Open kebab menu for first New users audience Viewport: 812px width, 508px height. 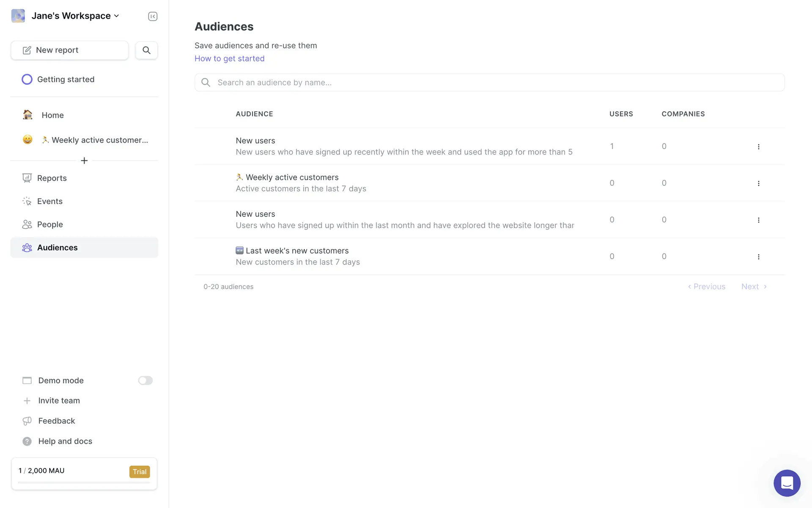tap(758, 146)
